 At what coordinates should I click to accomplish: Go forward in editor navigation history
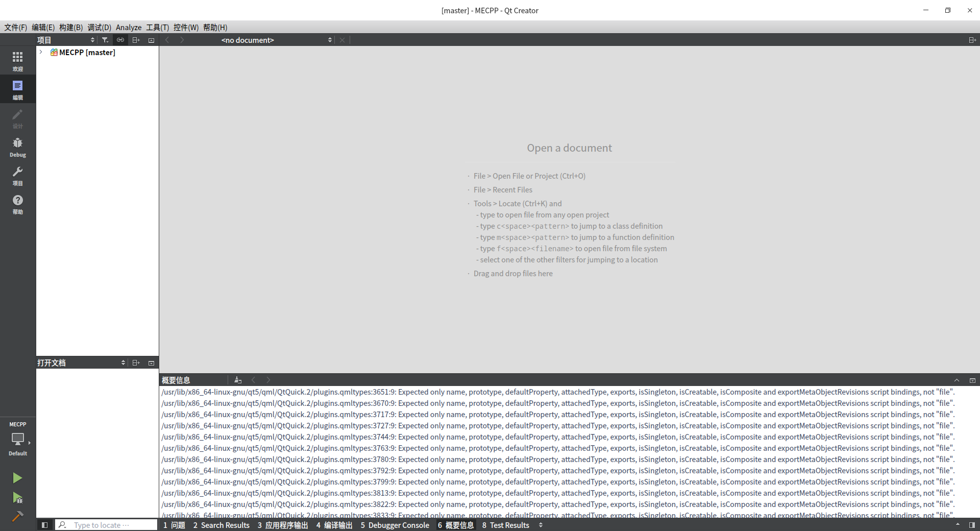182,40
